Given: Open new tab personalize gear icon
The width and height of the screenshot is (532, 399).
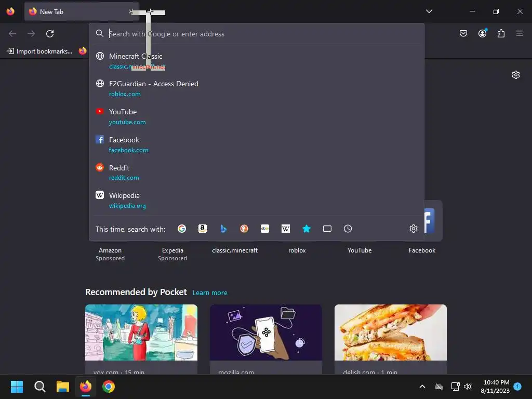Looking at the screenshot, I should point(516,75).
